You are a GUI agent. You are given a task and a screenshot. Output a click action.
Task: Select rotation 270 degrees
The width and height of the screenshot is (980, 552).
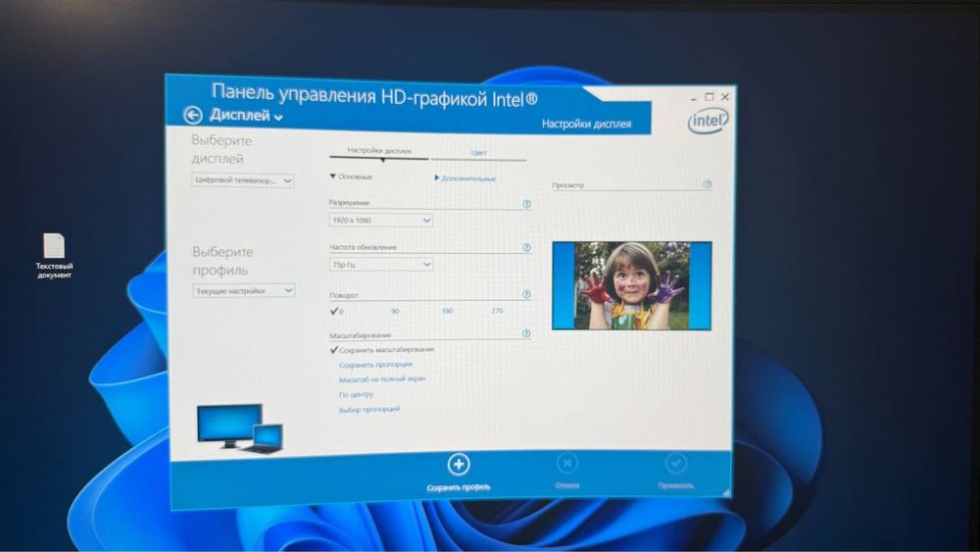497,311
